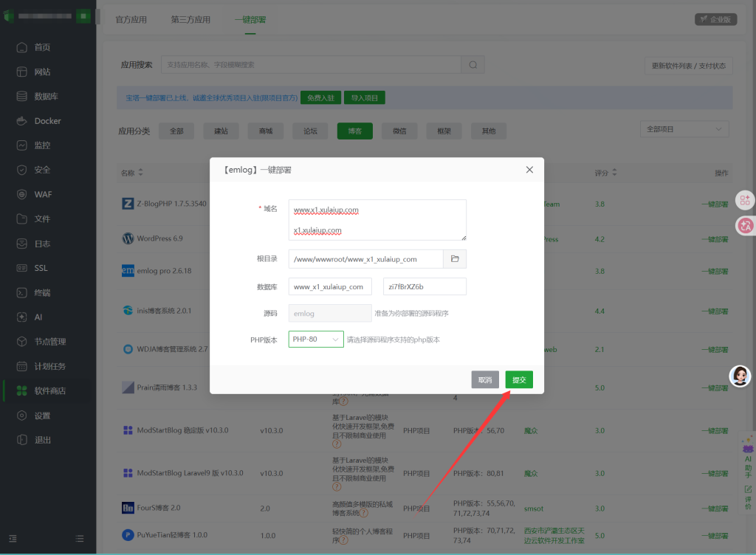Screen dimensions: 756x555
Task: Expand the PHP-80 version dropdown
Action: (x=316, y=339)
